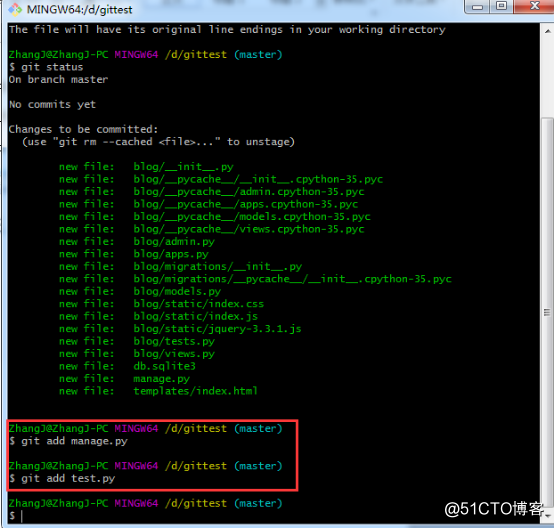The width and height of the screenshot is (554, 528).
Task: Click the 'The file will have its original line endings' line
Action: [227, 30]
